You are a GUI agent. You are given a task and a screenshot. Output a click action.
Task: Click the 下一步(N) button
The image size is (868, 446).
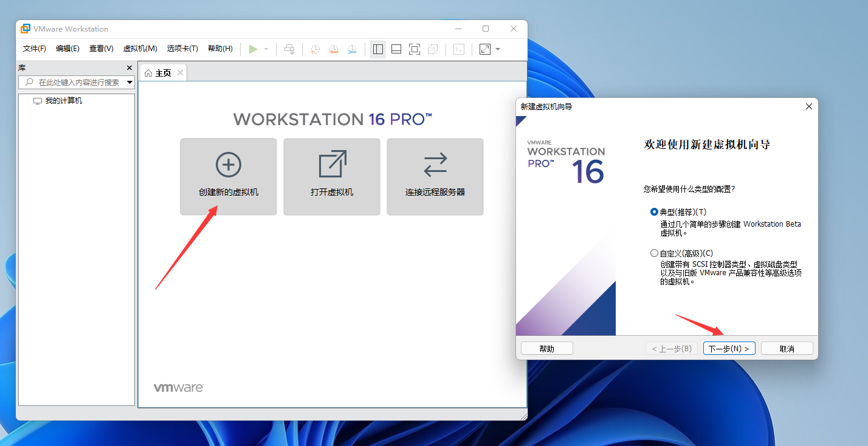click(x=729, y=349)
